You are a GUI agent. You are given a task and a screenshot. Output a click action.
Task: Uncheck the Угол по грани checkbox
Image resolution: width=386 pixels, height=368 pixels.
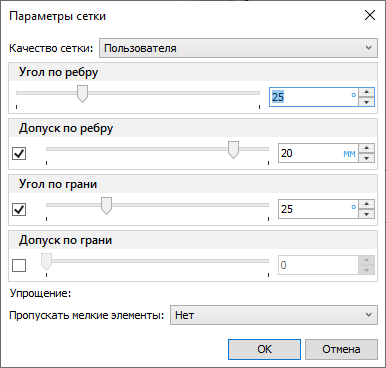(19, 210)
